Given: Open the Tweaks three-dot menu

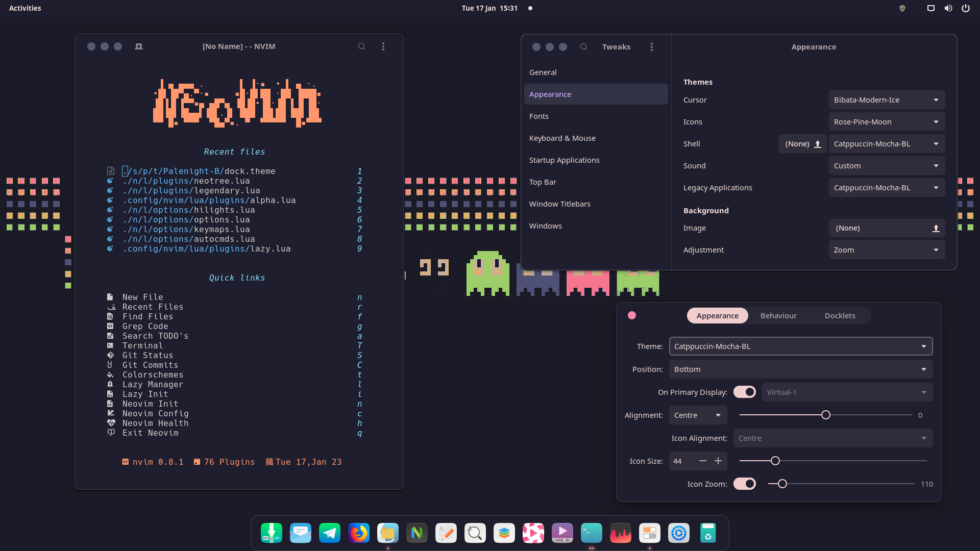Looking at the screenshot, I should [x=652, y=47].
